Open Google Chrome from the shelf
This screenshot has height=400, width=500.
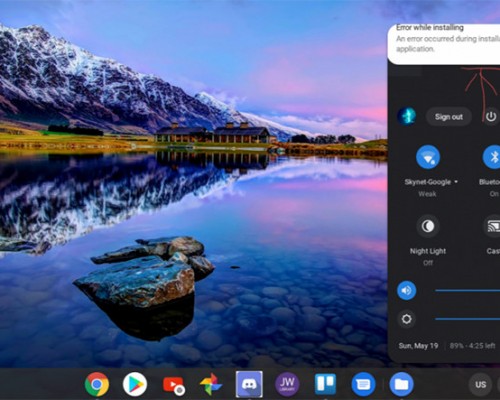pyautogui.click(x=97, y=384)
